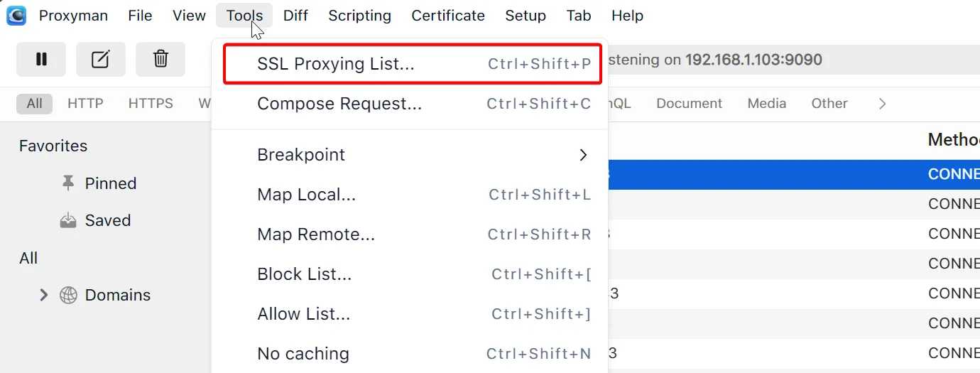Open compose editor via pencil icon
The width and height of the screenshot is (980, 373).
[101, 60]
